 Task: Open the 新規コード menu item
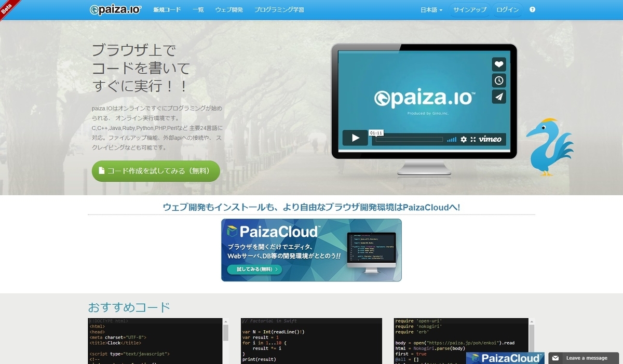tap(167, 10)
